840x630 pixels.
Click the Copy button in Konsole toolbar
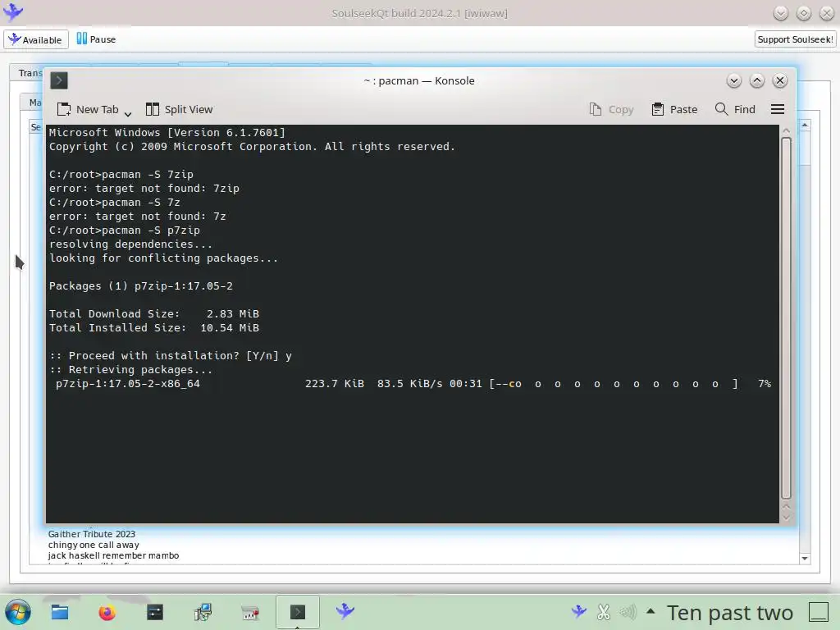pos(611,109)
